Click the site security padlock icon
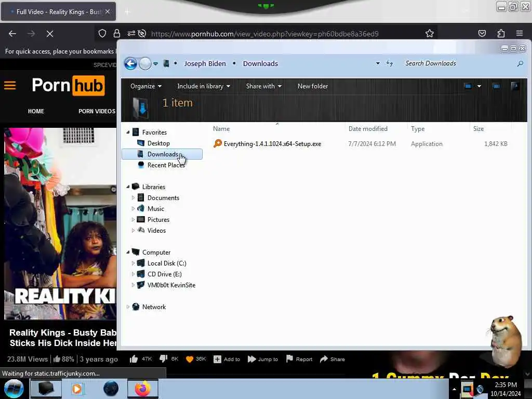 [117, 34]
